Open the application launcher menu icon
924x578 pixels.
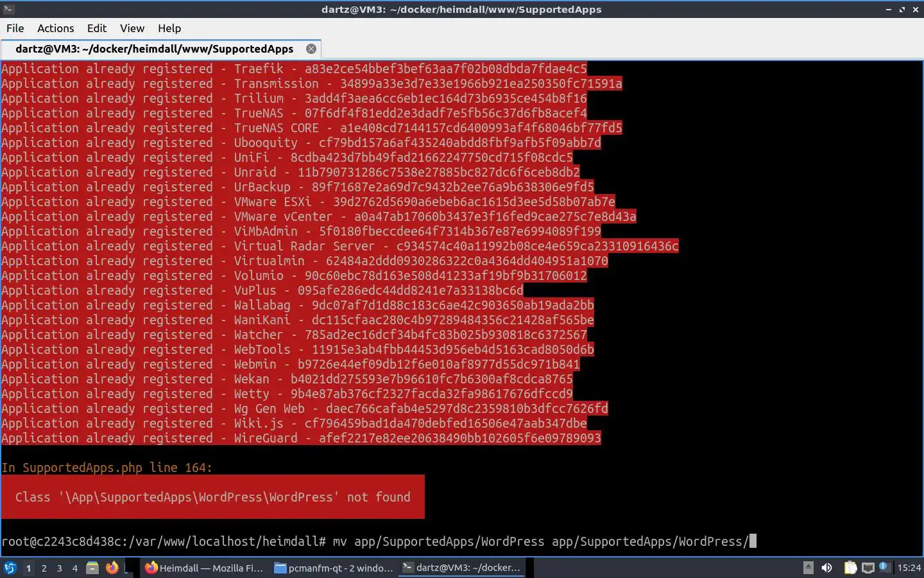click(x=10, y=568)
